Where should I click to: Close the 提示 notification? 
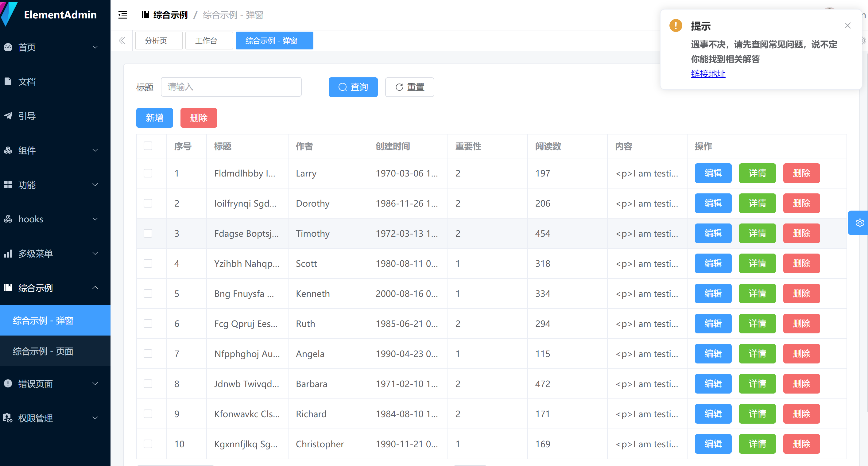click(848, 25)
